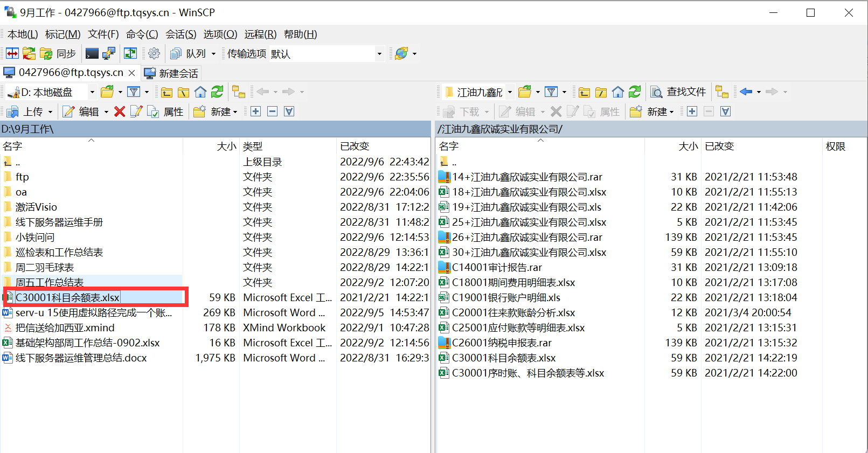Click the Compare Directories icon
This screenshot has width=868, height=453.
[x=12, y=53]
